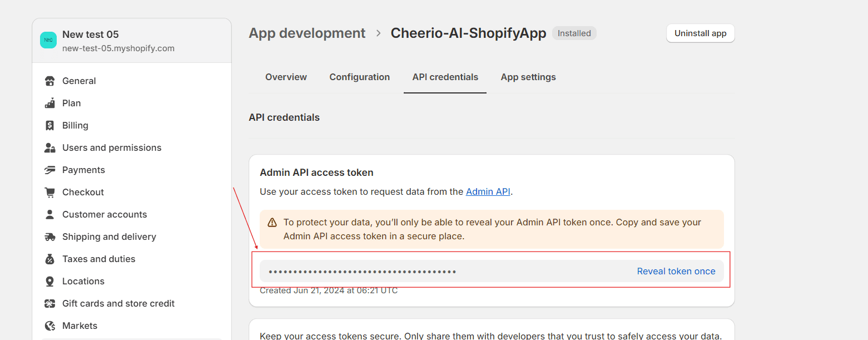Click the Keep your access tokens secure text
The image size is (868, 340).
490,336
